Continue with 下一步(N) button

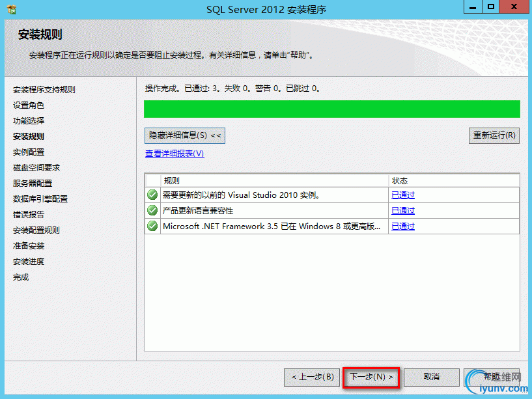point(371,378)
